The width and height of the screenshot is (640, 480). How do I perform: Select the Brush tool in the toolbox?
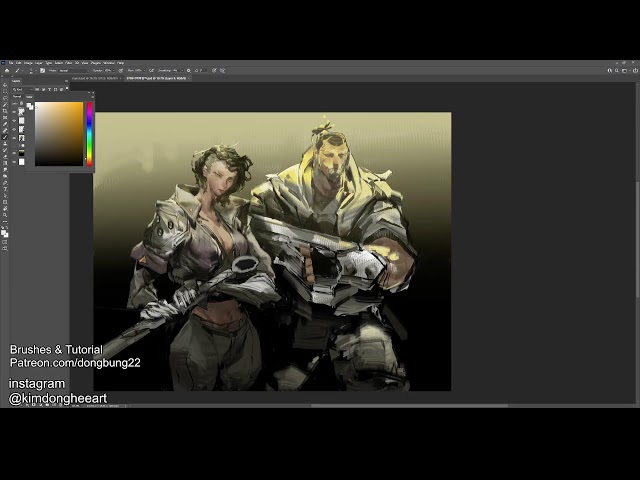5,137
